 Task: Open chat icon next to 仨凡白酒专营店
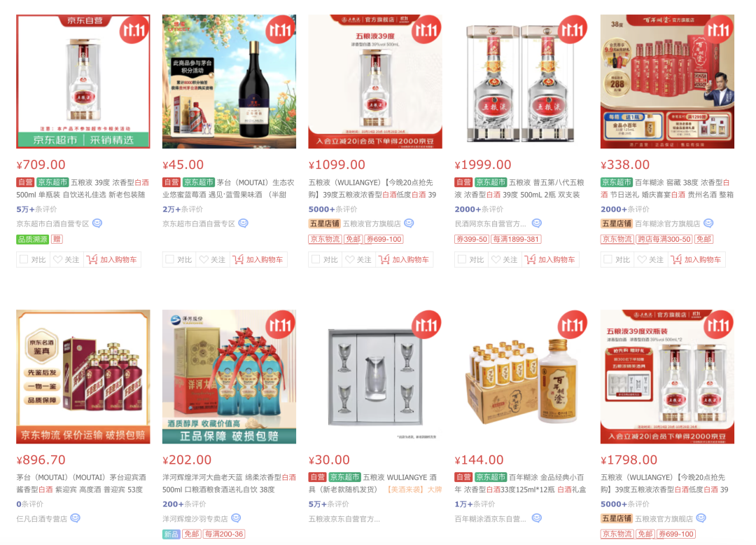[75, 518]
